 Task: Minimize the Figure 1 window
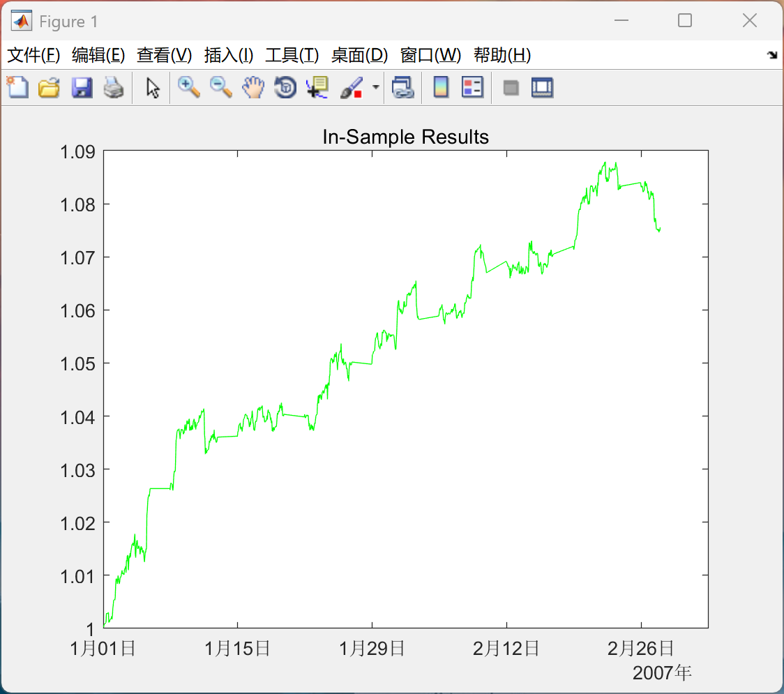(621, 20)
